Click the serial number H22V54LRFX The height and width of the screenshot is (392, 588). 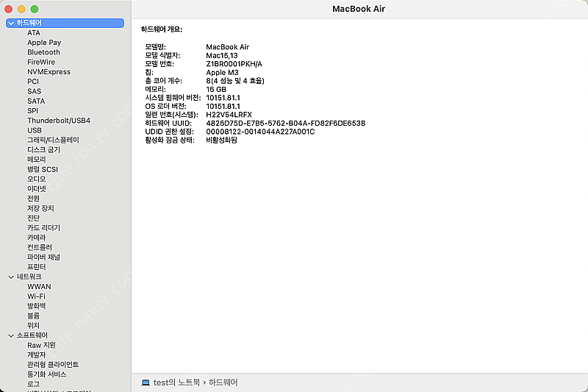click(229, 115)
